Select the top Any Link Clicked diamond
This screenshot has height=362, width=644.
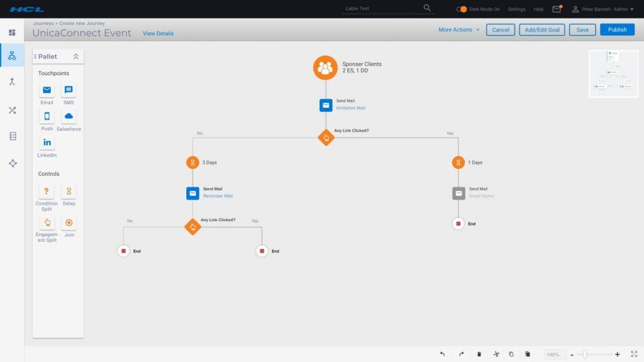[326, 138]
